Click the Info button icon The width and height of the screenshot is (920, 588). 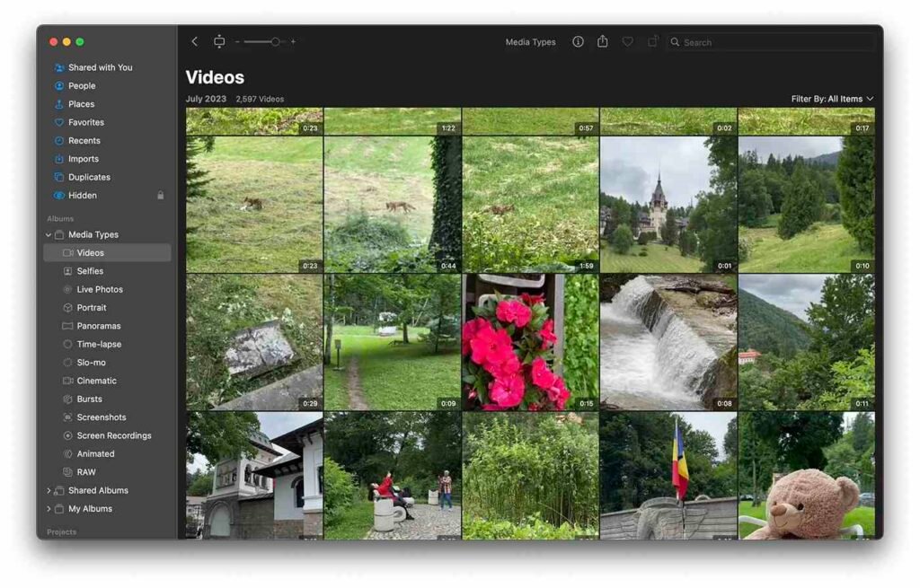[x=578, y=41]
